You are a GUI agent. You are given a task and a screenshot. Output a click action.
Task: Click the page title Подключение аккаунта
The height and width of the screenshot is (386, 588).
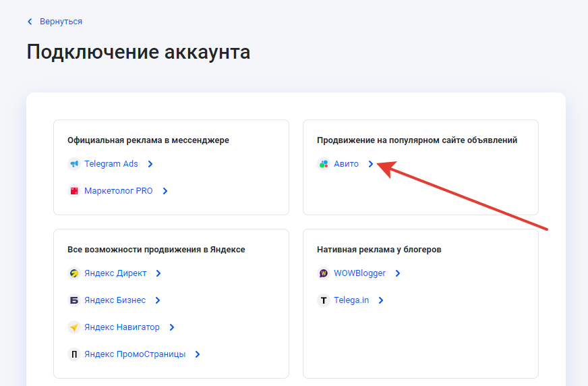click(138, 52)
